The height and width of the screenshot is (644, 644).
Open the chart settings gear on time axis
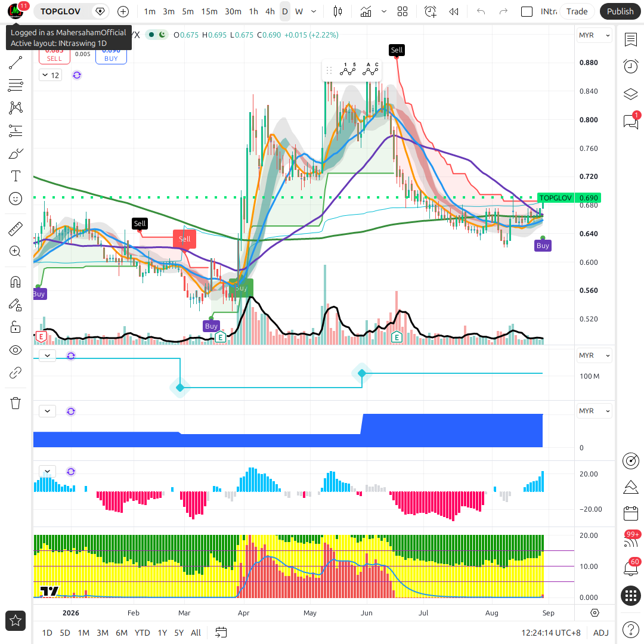(x=595, y=613)
